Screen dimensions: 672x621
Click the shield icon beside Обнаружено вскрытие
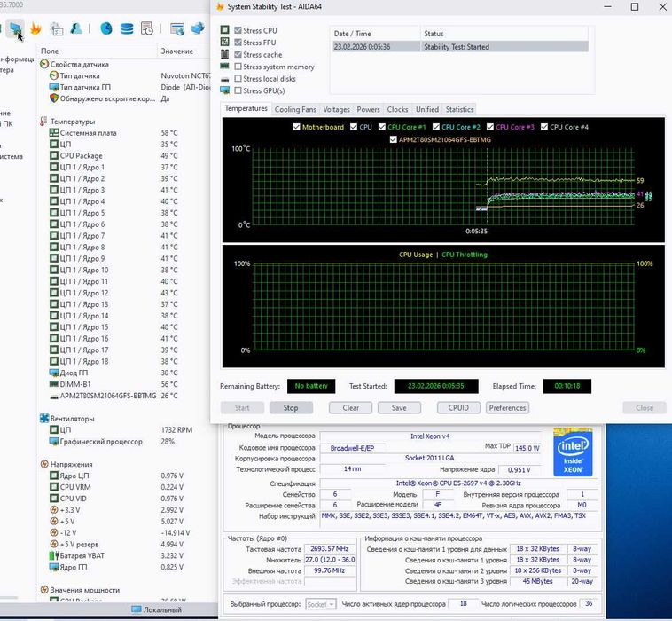54,98
